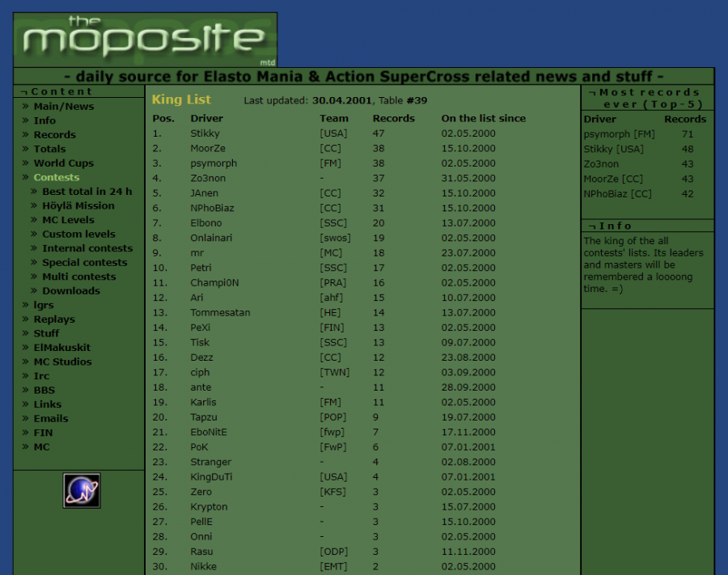Go to Special contests page
Screen dimensions: 728x575
(x=84, y=263)
